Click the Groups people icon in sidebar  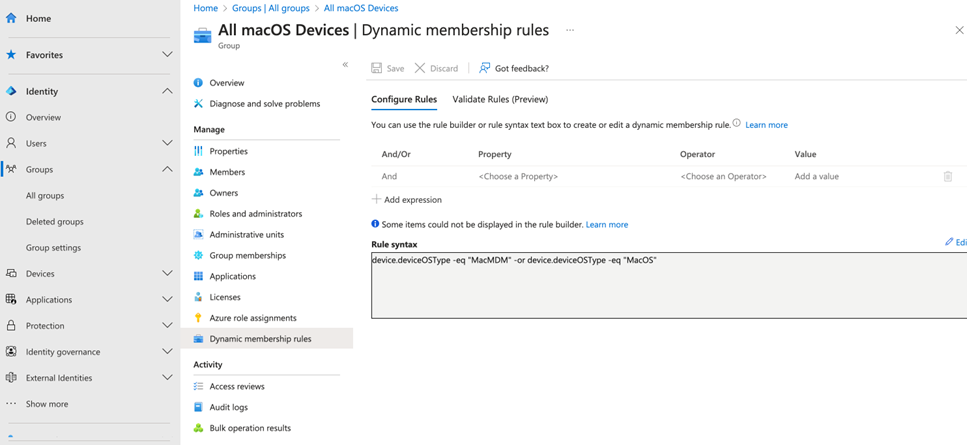[x=11, y=169]
